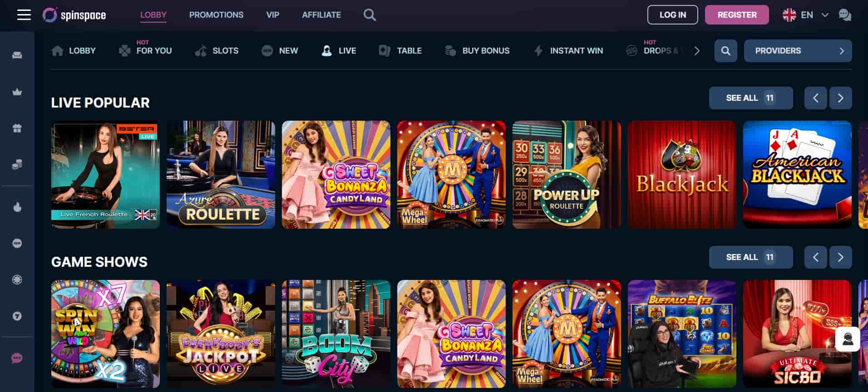Click the spinspace logo
The image size is (868, 392).
[74, 15]
